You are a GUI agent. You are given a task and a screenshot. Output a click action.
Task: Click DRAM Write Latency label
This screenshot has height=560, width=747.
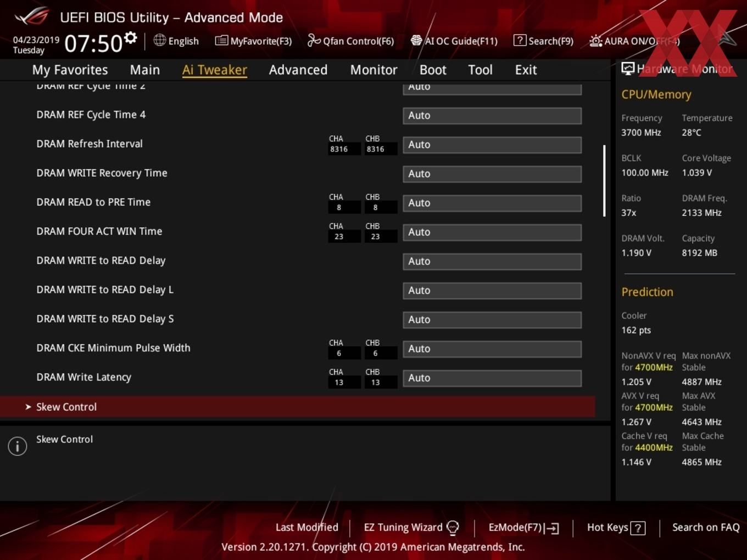[x=83, y=377]
